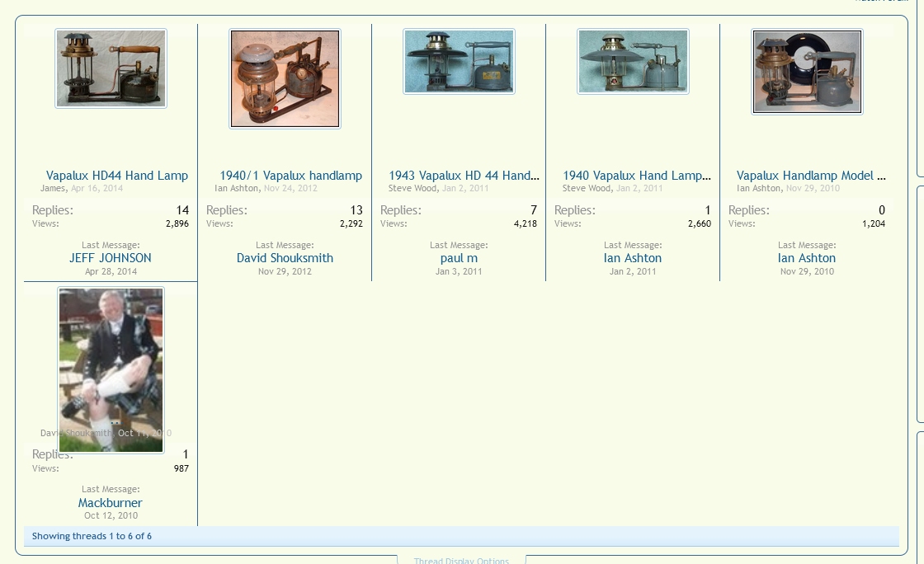The width and height of the screenshot is (924, 564).
Task: Open the Vapalux Handlamp Model thumbnail image
Action: 807,71
